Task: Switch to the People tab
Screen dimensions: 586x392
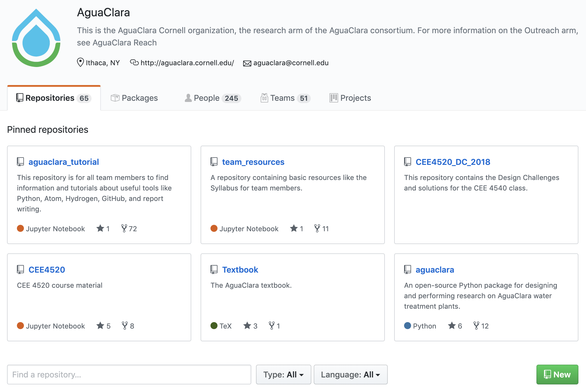Action: [213, 98]
